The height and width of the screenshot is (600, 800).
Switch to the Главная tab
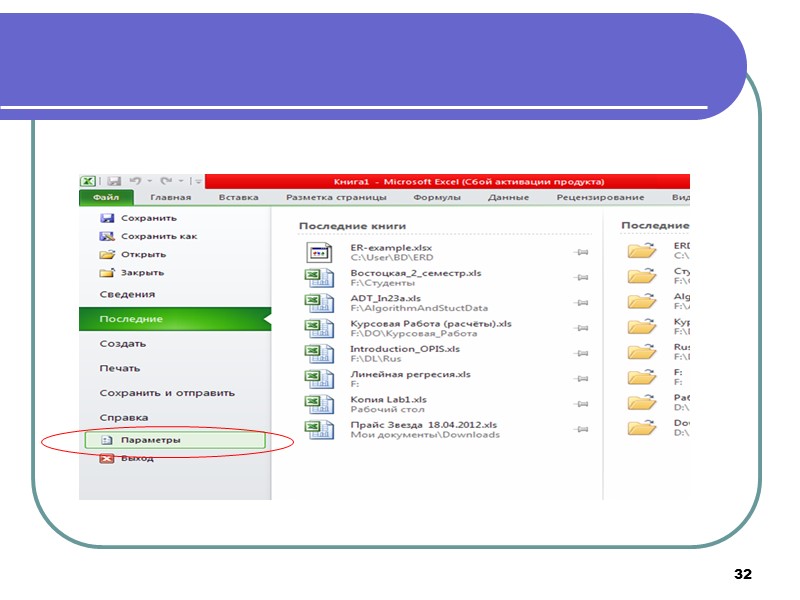170,197
